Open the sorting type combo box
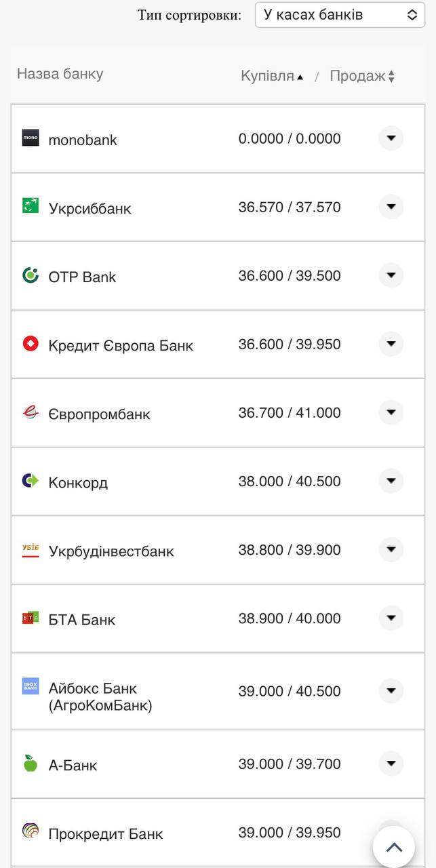 [339, 14]
